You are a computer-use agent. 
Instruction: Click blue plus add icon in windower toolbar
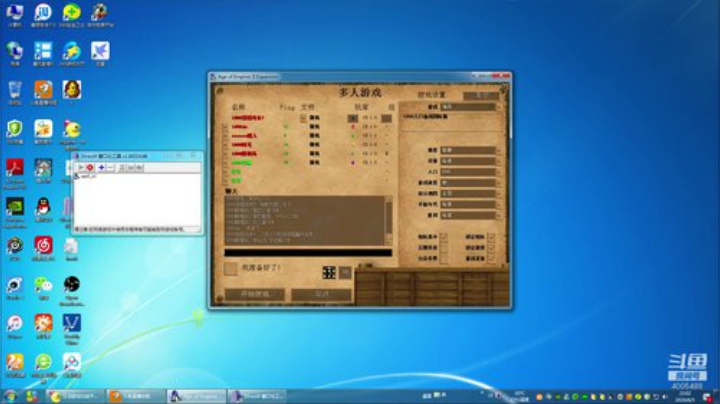[x=101, y=168]
